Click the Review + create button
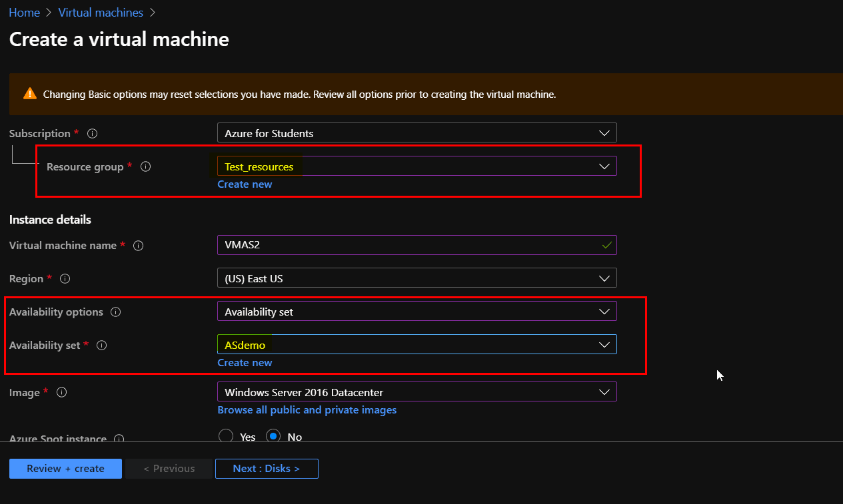The height and width of the screenshot is (504, 843). pos(65,468)
